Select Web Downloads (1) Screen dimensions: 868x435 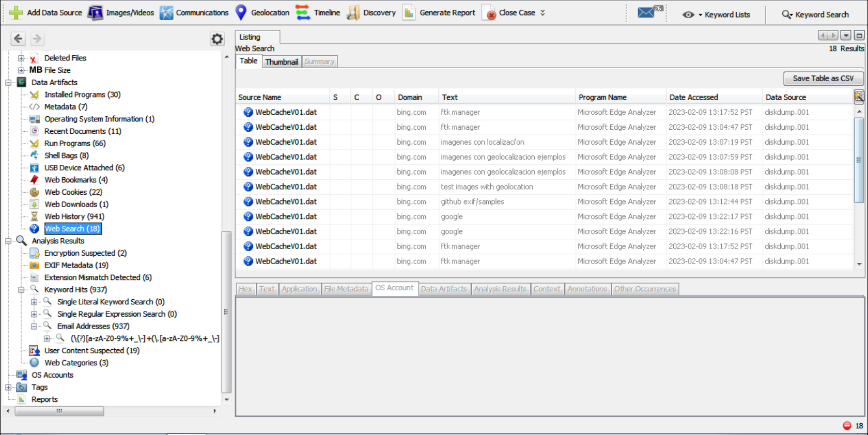pyautogui.click(x=76, y=205)
